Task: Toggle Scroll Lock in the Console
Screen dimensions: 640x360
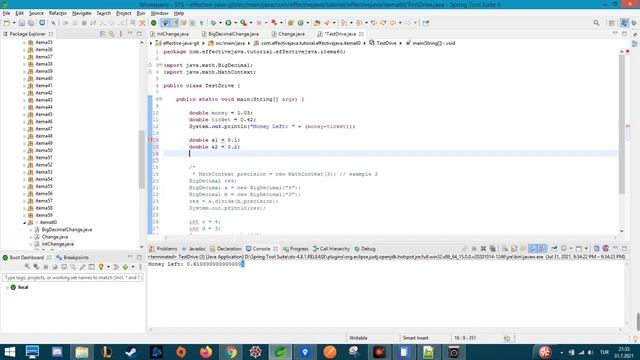Action: 514,249
